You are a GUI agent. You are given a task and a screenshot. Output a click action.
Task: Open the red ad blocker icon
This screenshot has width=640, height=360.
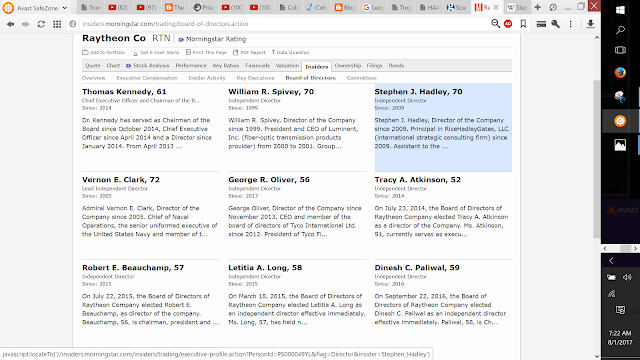pyautogui.click(x=508, y=24)
